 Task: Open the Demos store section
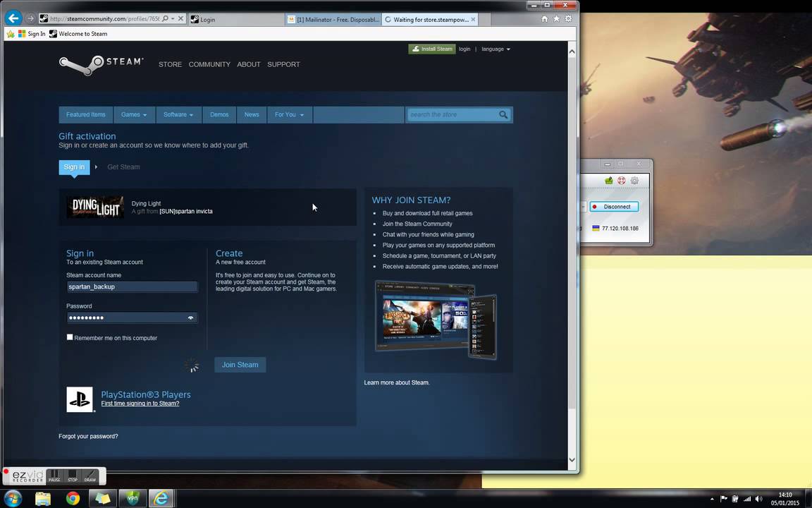coord(219,114)
